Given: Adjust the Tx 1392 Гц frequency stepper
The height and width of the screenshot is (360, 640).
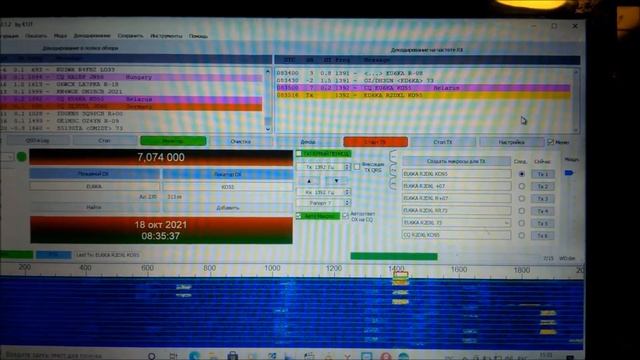Looking at the screenshot, I should 347,167.
